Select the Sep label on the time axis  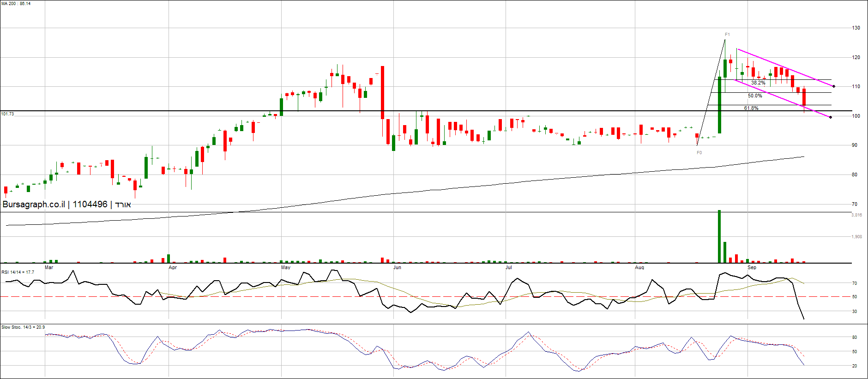752,268
